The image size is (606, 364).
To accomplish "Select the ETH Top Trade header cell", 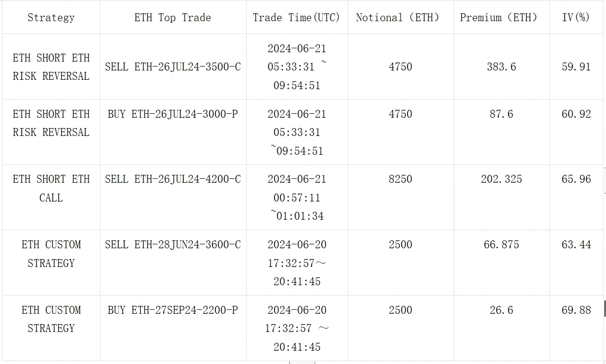I will (x=172, y=18).
